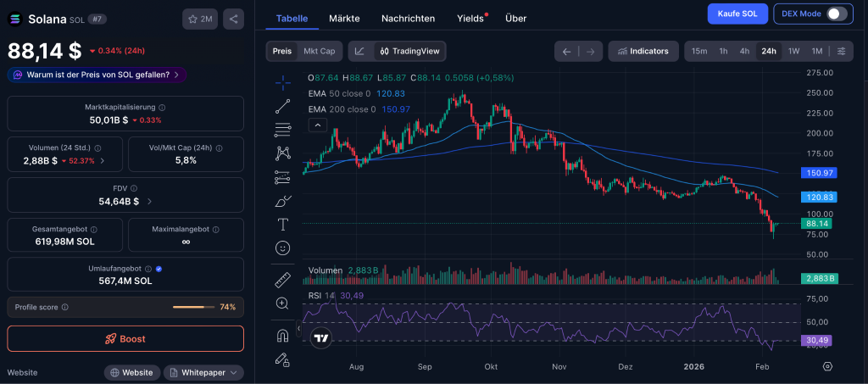Viewport: 868px width, 384px height.
Task: Select the trend line drawing tool
Action: click(x=283, y=106)
